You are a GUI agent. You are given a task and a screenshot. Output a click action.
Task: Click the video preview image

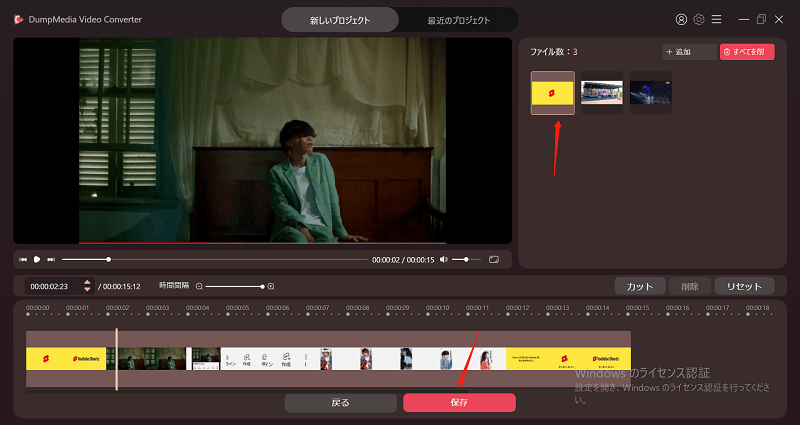coord(262,140)
